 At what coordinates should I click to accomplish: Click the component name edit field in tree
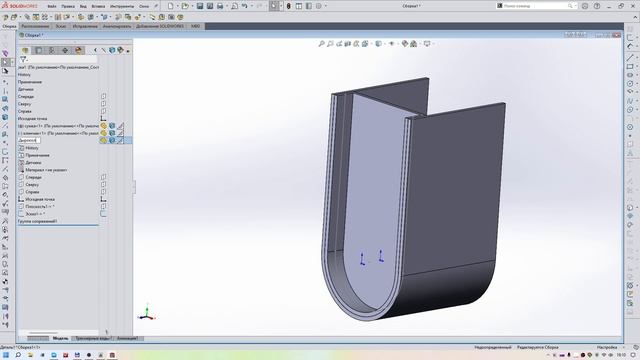[x=29, y=140]
